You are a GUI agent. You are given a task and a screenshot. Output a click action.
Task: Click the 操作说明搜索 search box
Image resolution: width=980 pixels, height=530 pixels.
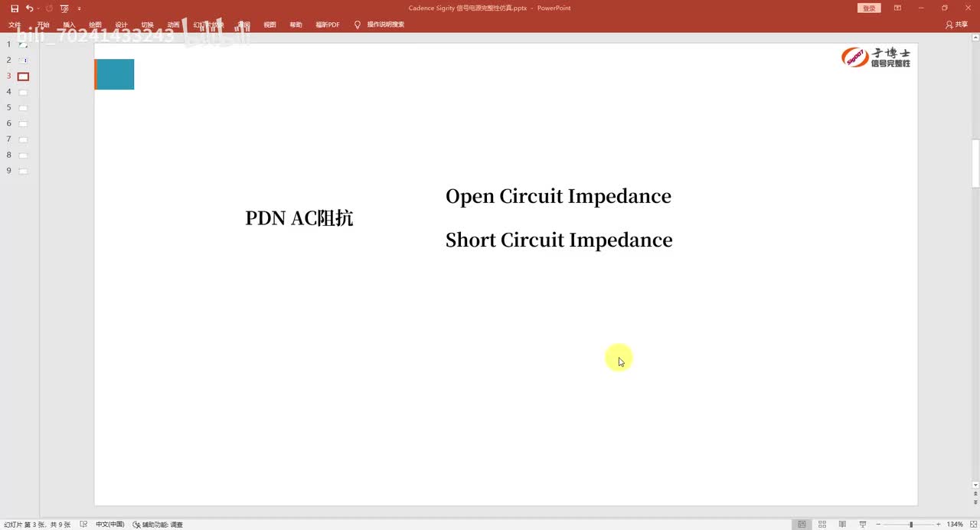(385, 25)
